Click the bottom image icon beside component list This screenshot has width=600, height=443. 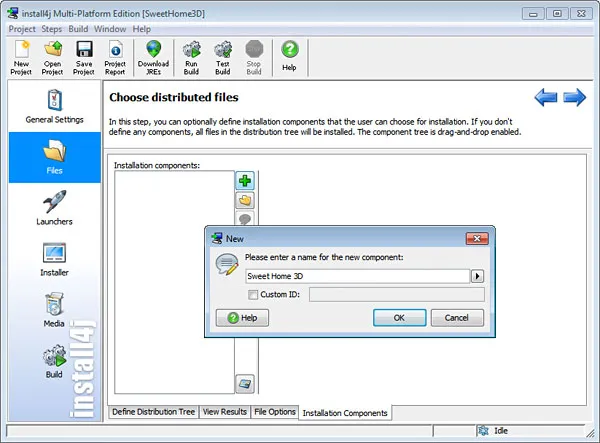(x=245, y=383)
